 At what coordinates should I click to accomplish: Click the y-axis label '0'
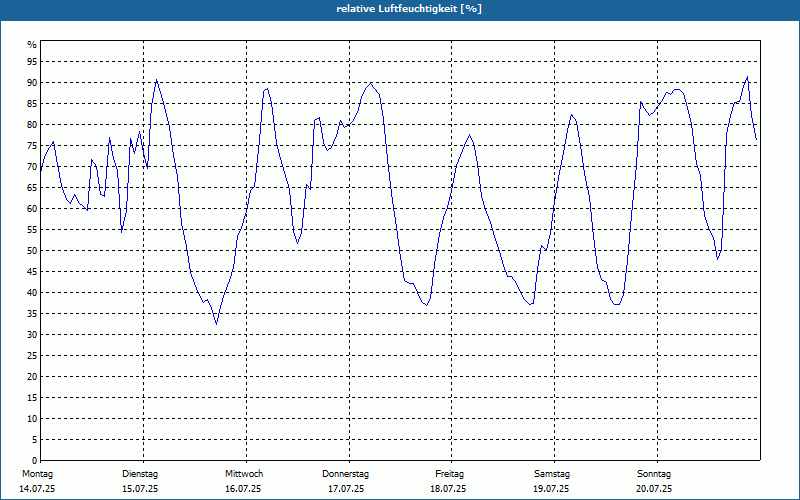(35, 461)
